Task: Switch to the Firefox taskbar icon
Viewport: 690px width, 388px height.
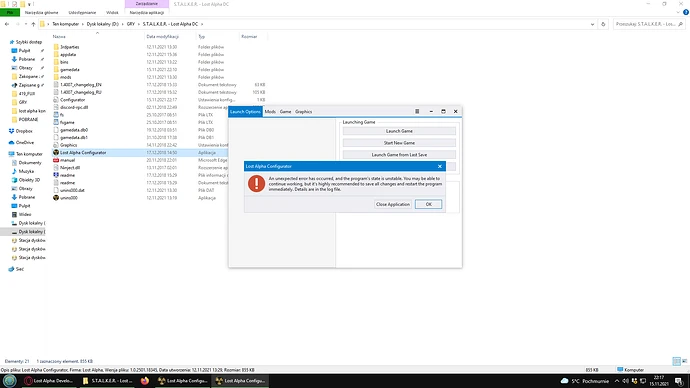Action: [x=145, y=381]
